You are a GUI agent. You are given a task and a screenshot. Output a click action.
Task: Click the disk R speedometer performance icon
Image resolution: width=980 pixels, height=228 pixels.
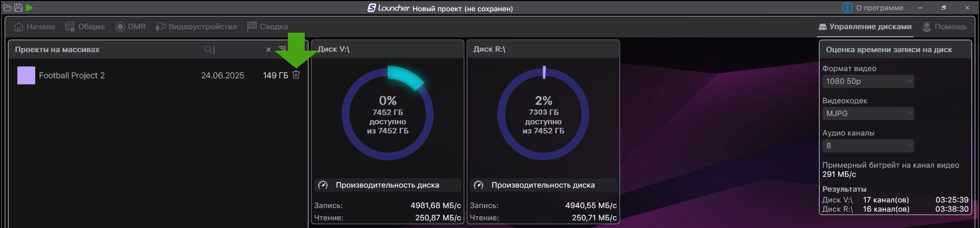click(478, 185)
